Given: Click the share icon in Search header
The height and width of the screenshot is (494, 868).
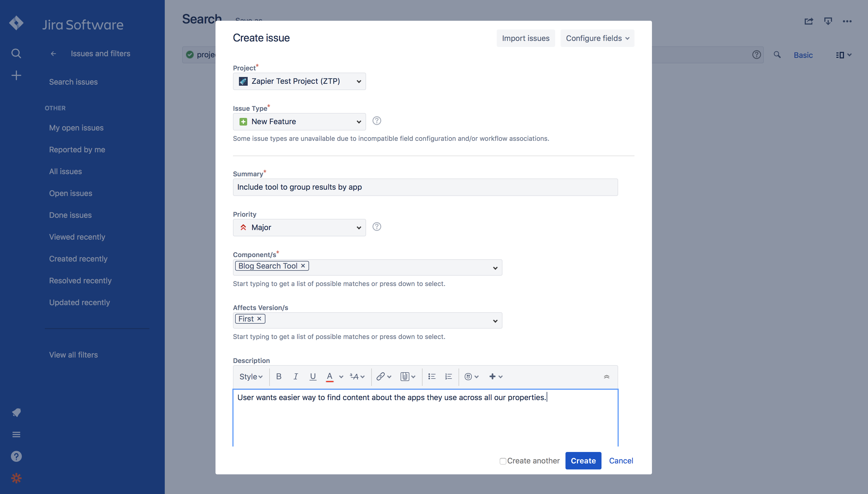Looking at the screenshot, I should tap(809, 21).
